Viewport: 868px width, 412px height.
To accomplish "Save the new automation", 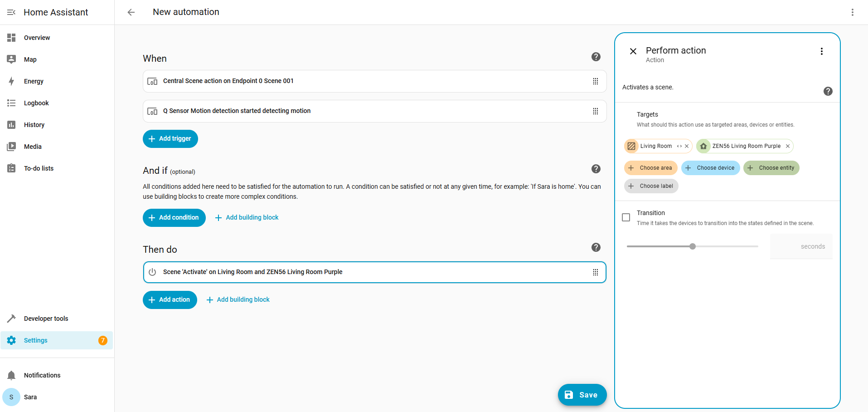I will point(582,395).
